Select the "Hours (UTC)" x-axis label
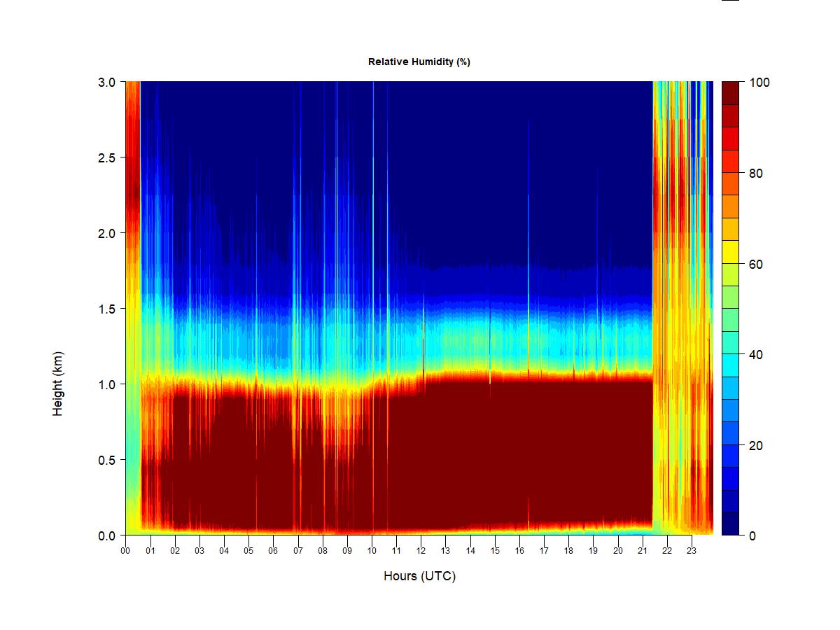Viewport: 840px width, 630px height. coord(419,576)
